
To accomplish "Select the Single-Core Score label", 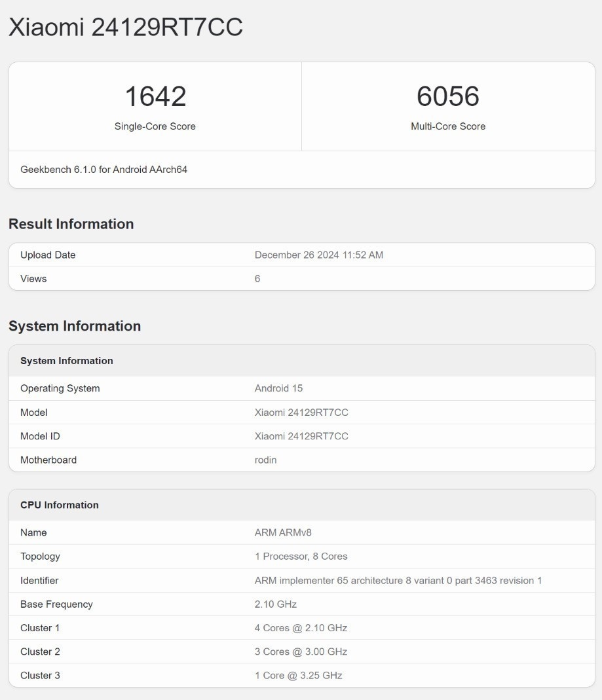I will pyautogui.click(x=155, y=126).
